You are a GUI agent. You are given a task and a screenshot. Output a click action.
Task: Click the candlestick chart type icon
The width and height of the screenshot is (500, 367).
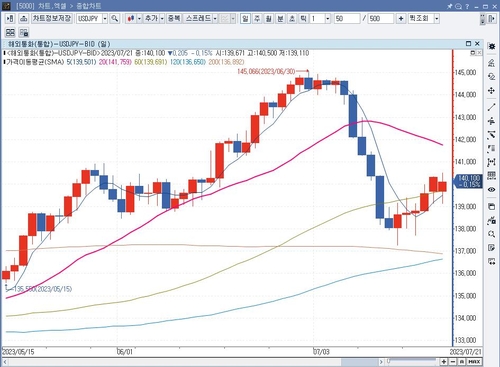(131, 18)
